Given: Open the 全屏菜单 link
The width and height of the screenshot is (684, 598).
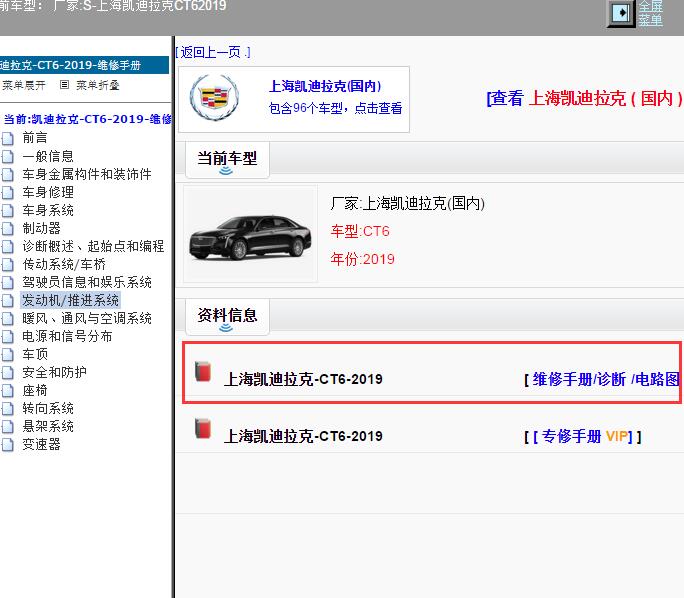Looking at the screenshot, I should (x=650, y=13).
